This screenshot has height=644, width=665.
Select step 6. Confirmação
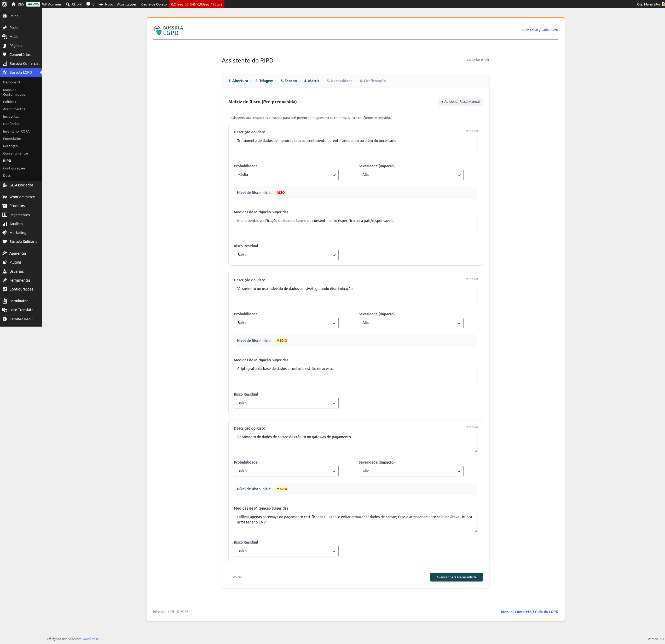pyautogui.click(x=373, y=81)
